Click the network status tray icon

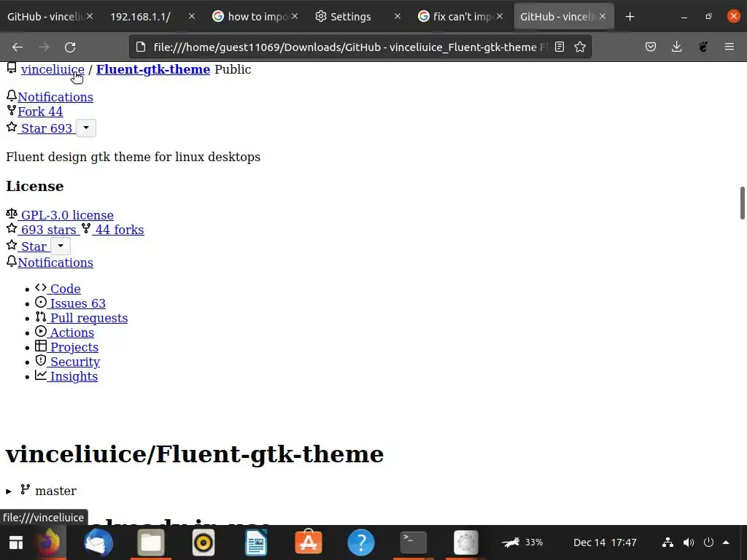click(x=668, y=542)
